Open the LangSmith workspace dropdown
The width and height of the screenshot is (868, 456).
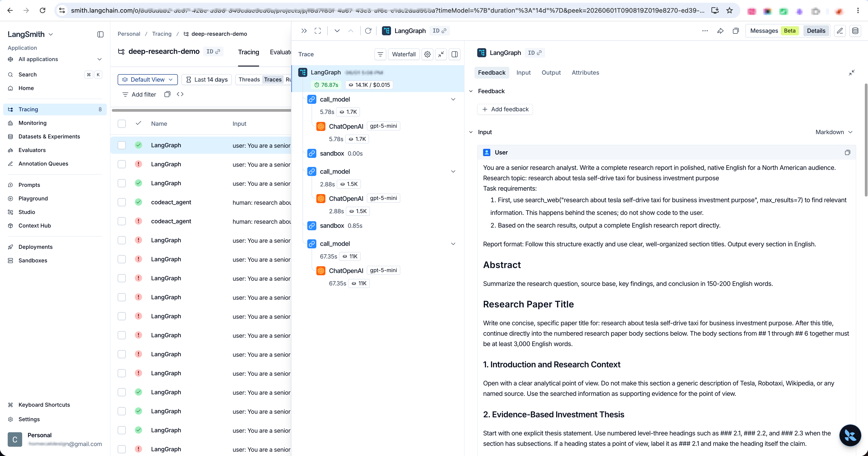click(30, 34)
